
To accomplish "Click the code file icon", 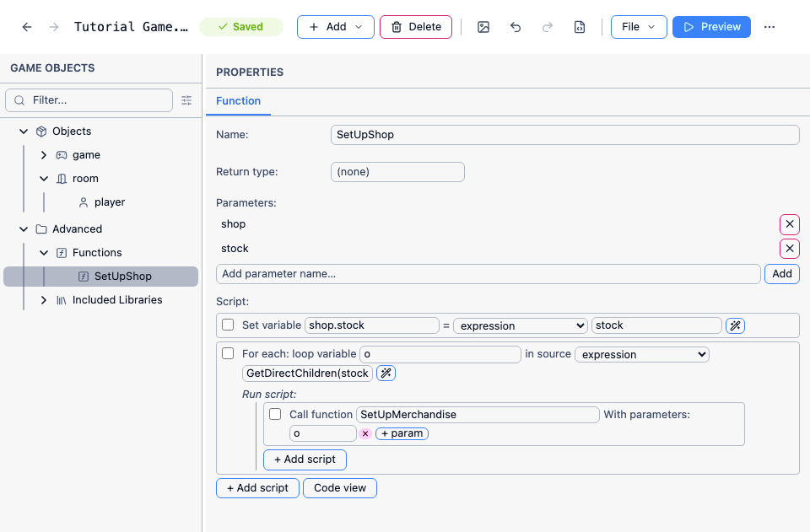I will tap(580, 27).
